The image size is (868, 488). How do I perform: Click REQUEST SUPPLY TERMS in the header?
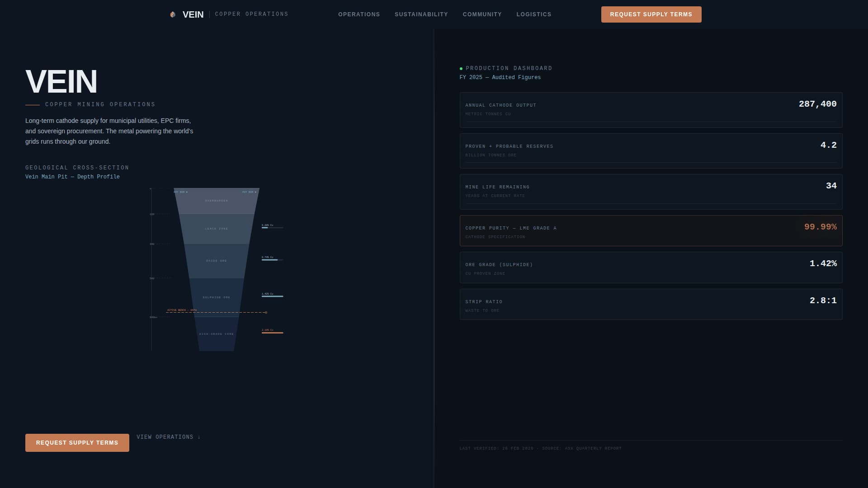(651, 14)
